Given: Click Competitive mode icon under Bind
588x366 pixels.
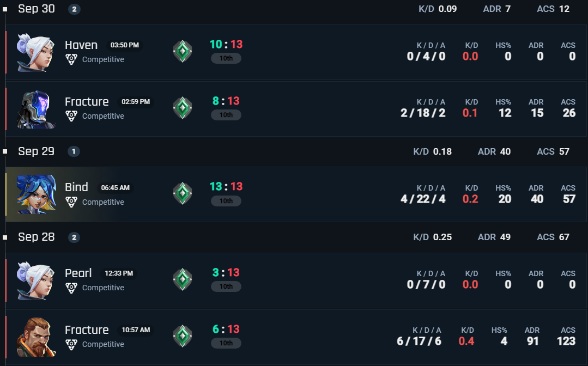Looking at the screenshot, I should [x=71, y=202].
